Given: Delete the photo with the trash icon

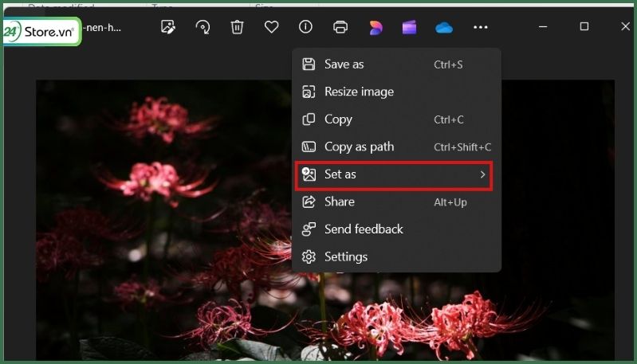Looking at the screenshot, I should pos(237,27).
